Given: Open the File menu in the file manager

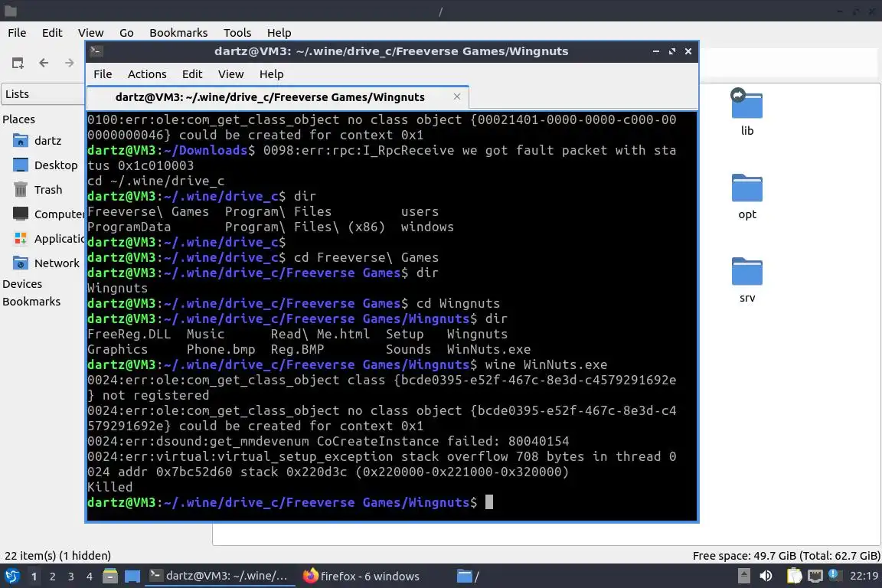Looking at the screenshot, I should click(x=17, y=33).
